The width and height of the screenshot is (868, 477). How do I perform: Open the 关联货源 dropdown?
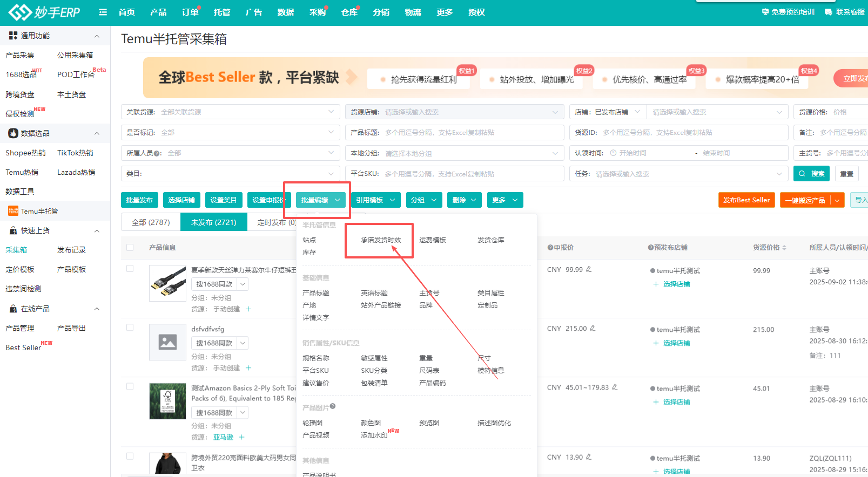point(231,112)
